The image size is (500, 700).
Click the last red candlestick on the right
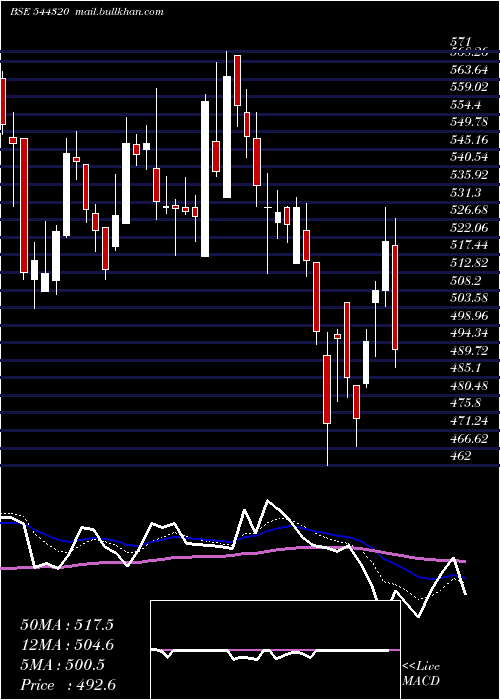coord(395,297)
